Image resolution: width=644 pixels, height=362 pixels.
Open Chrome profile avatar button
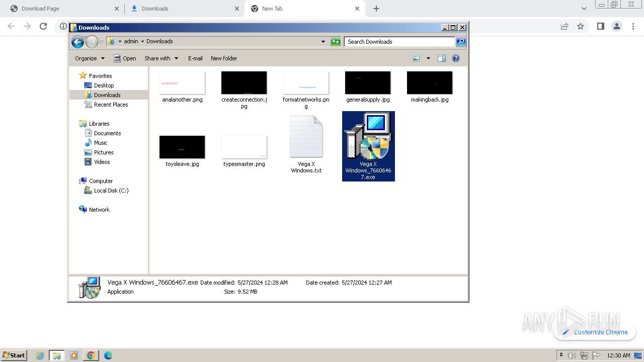point(617,26)
